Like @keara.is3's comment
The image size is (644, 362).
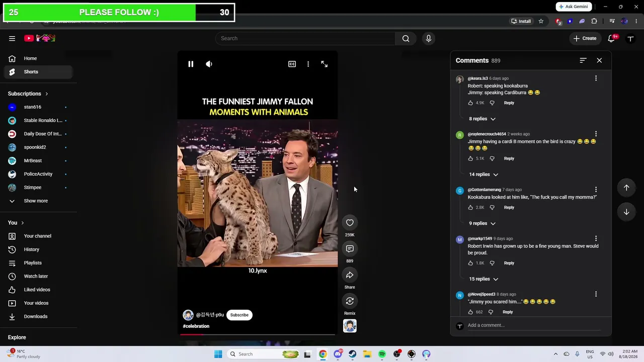point(470,103)
